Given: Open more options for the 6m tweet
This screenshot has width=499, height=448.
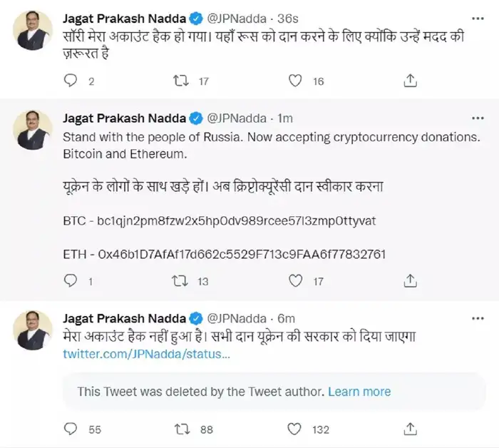Looking at the screenshot, I should (x=475, y=318).
